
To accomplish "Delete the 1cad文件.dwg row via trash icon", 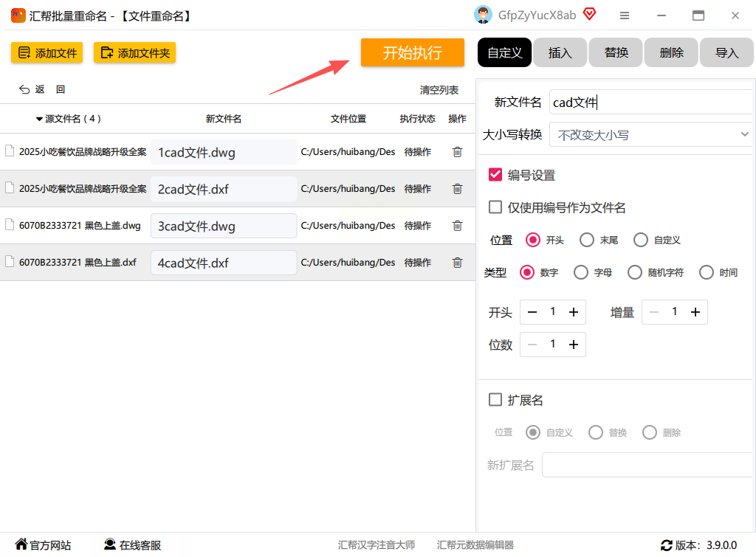I will (x=457, y=152).
